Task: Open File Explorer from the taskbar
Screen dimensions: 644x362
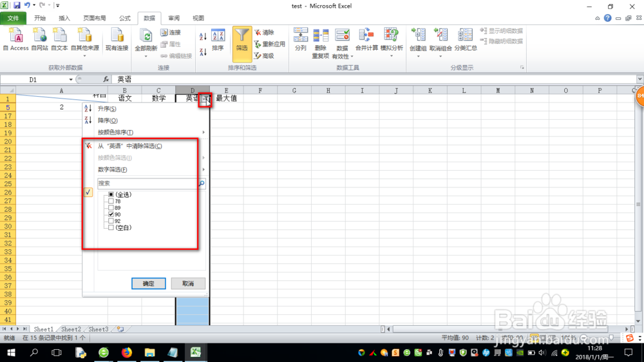Action: (x=149, y=352)
